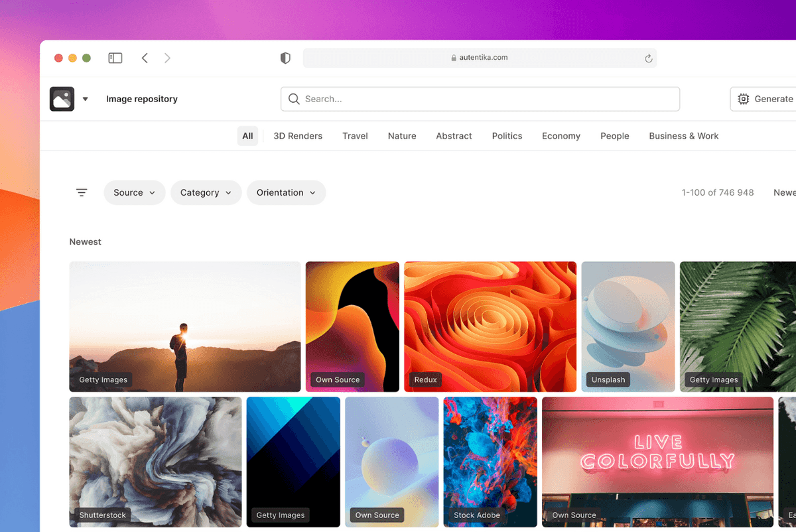The image size is (796, 532).
Task: Open the red paper spiral image
Action: coord(490,326)
